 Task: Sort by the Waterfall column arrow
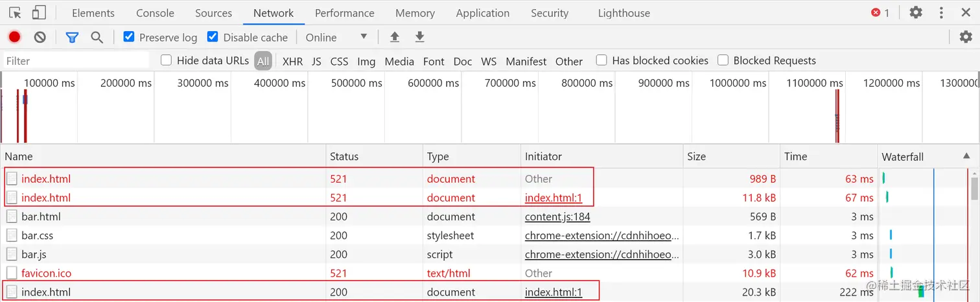pyautogui.click(x=966, y=156)
